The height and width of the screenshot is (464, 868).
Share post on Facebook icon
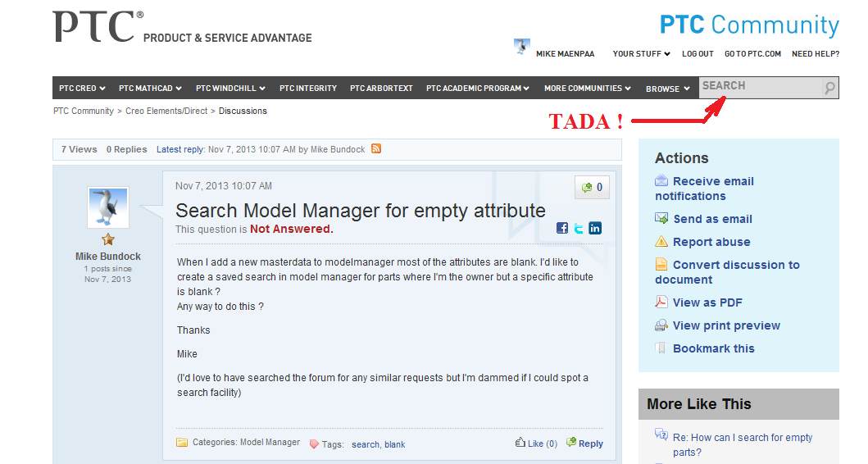[x=562, y=228]
